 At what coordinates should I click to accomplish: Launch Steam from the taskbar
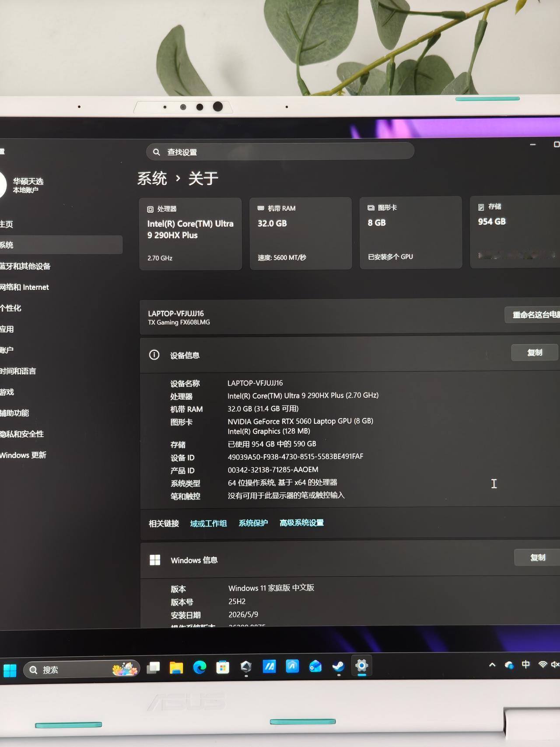338,666
